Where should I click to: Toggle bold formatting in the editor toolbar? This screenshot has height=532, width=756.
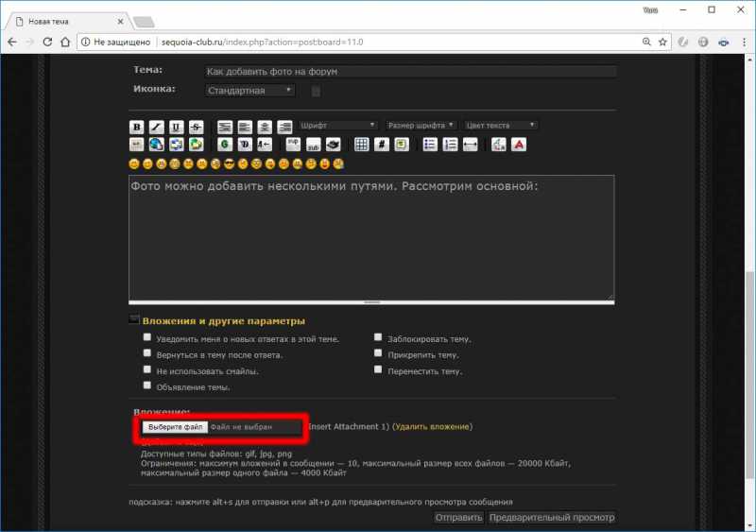137,126
